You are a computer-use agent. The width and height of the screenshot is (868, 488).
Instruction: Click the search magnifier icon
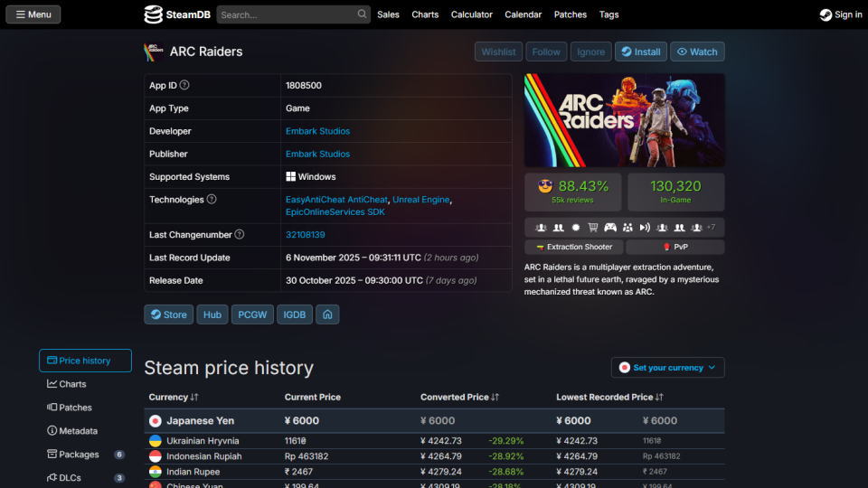click(x=362, y=14)
